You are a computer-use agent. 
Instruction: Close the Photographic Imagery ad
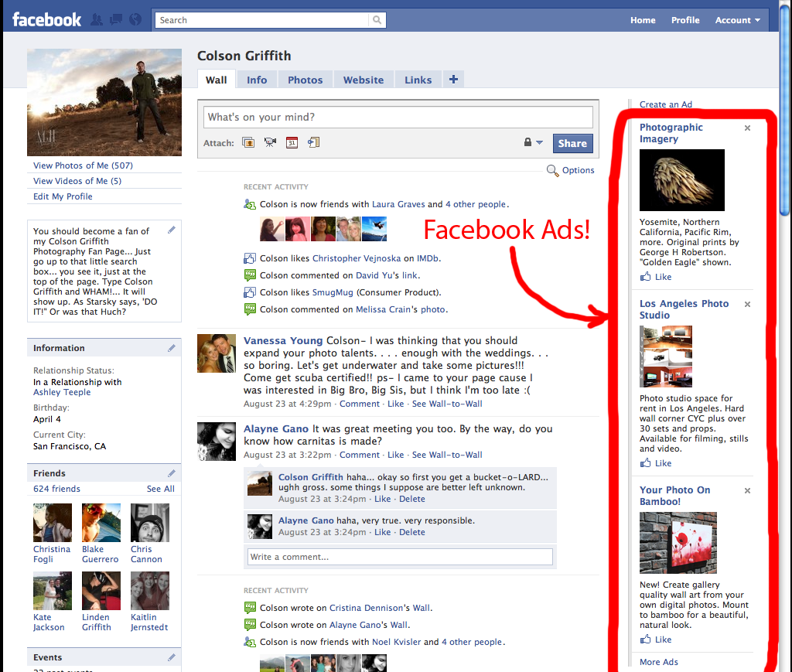coord(747,128)
